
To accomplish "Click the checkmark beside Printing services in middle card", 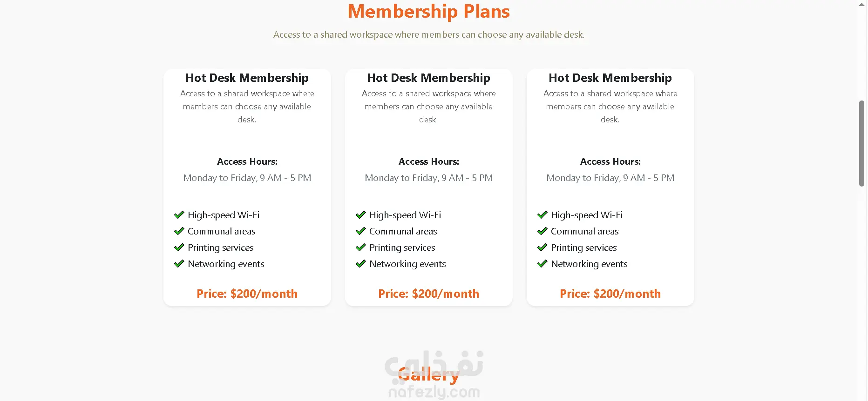I will pos(360,247).
